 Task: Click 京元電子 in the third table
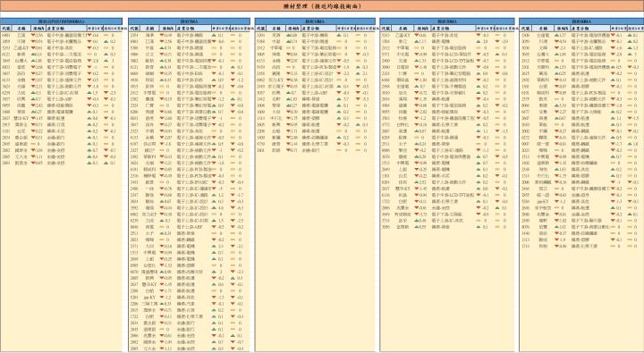pyautogui.click(x=276, y=86)
